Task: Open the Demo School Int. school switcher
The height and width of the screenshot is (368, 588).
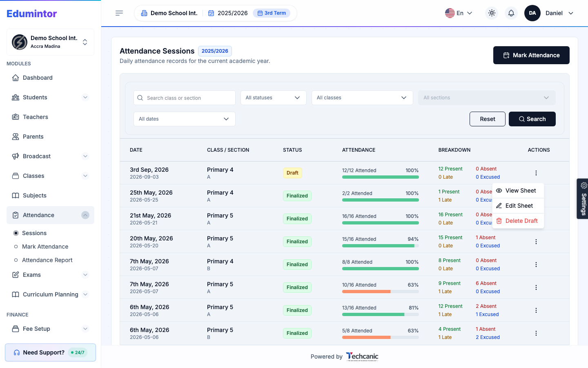Action: coord(50,42)
